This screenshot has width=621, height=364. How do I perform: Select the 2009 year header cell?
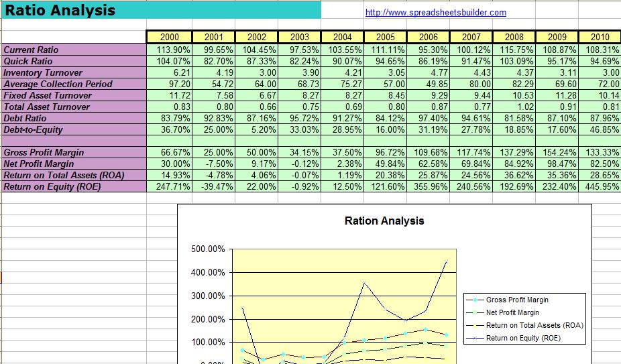[x=557, y=38]
